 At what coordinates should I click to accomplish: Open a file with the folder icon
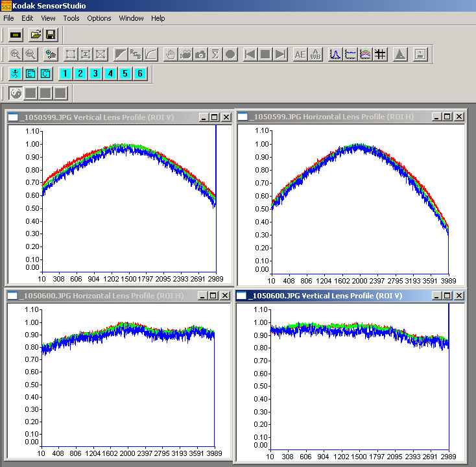(36, 35)
